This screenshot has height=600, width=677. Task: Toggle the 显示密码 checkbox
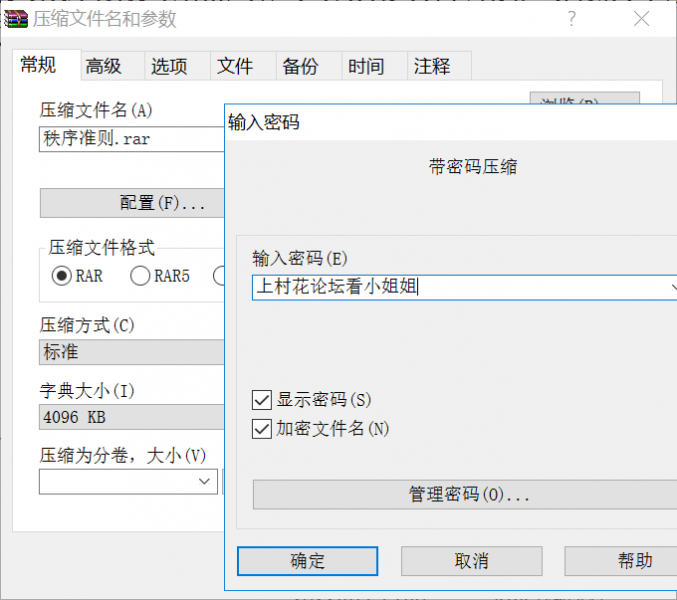tap(262, 400)
